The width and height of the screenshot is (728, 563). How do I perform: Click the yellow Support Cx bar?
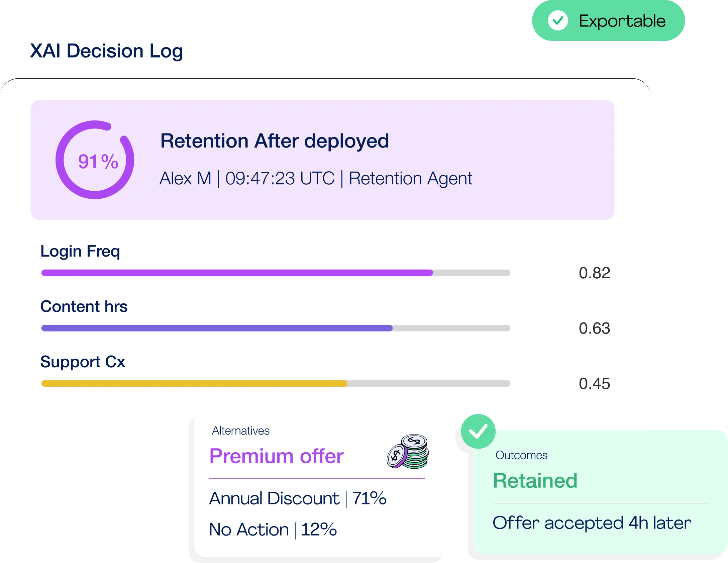[x=194, y=383]
